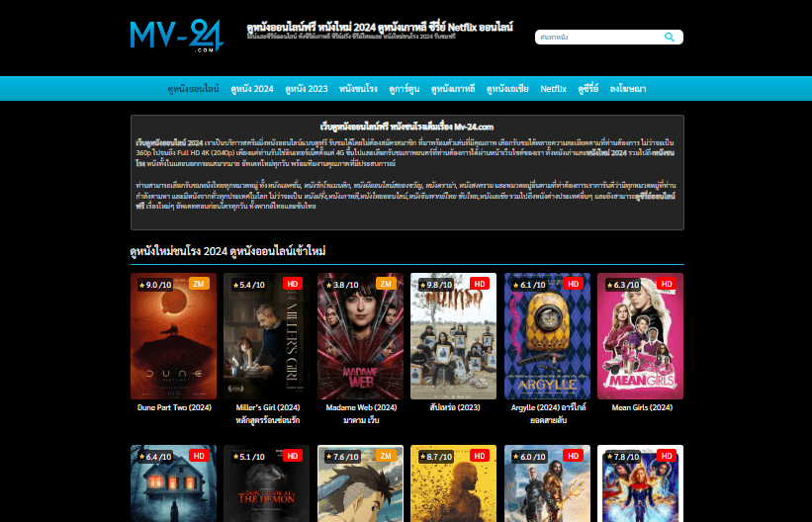Open the Mean Girls poster
This screenshot has width=812, height=522.
coord(641,336)
